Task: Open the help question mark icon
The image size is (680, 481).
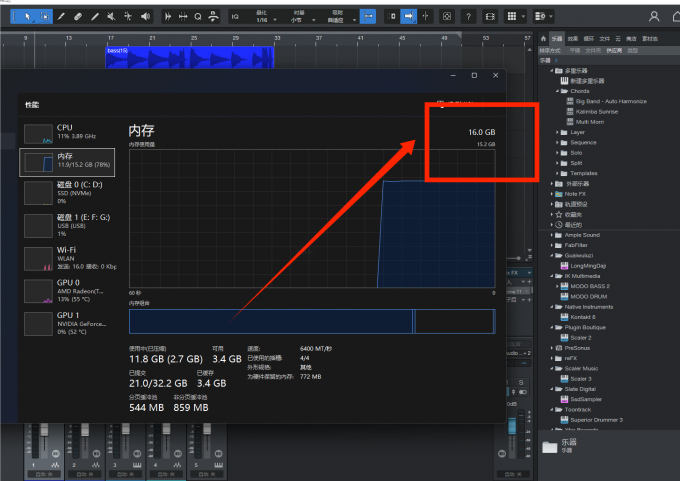Action: pyautogui.click(x=468, y=16)
